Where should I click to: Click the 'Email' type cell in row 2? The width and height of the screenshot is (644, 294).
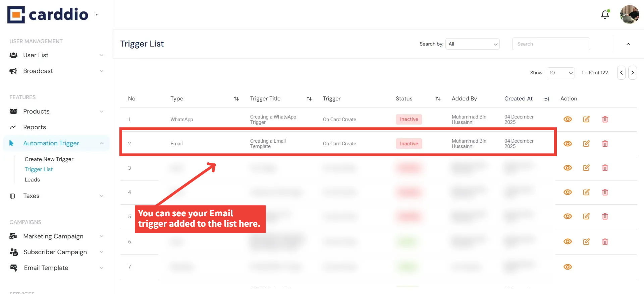(176, 144)
